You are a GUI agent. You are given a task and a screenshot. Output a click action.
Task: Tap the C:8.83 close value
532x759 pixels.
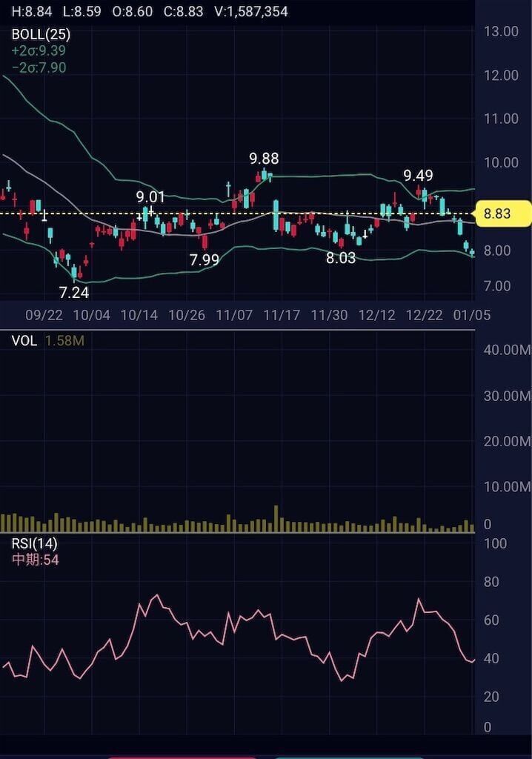184,12
